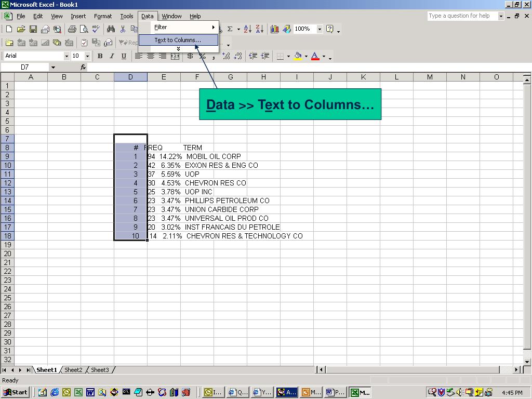The height and width of the screenshot is (399, 532).
Task: Align text right
Action: 163,56
